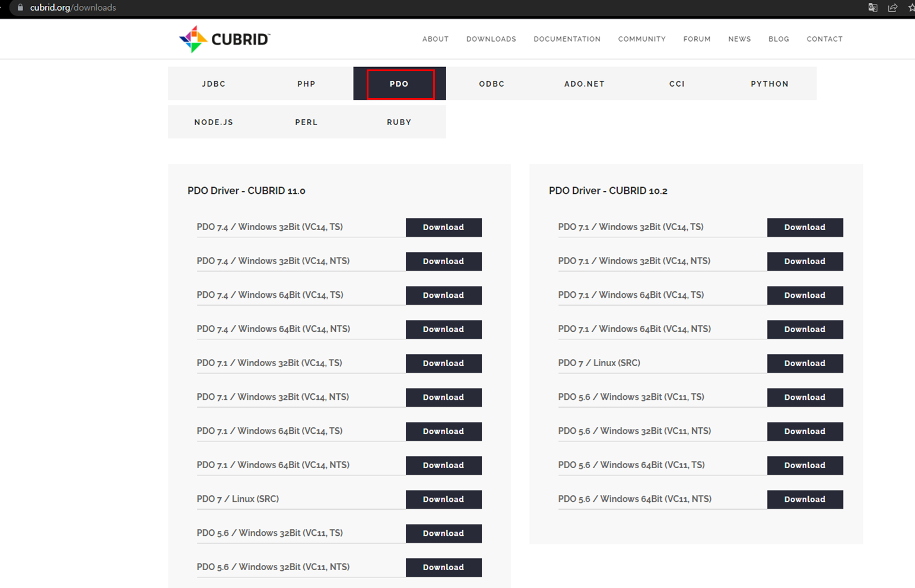Click 'PDO 7.4 / Windows 64Bit (VC14, TS)' label
915x588 pixels.
pos(270,295)
